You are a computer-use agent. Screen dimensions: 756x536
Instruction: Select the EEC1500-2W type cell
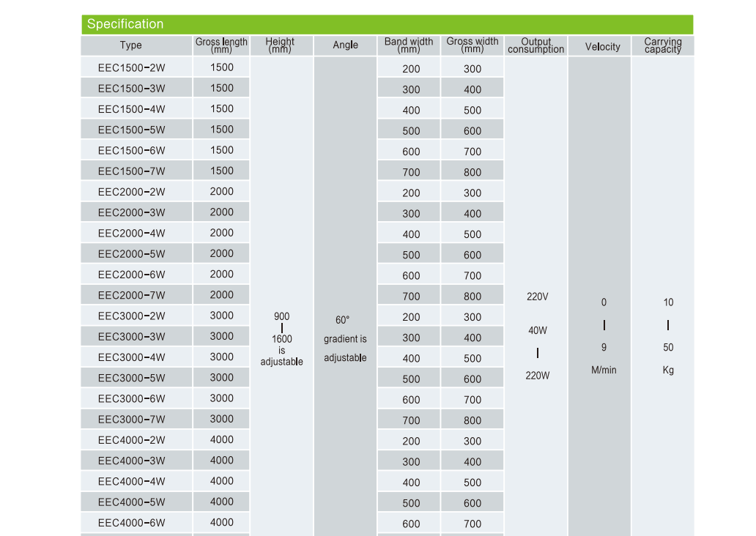click(x=132, y=67)
